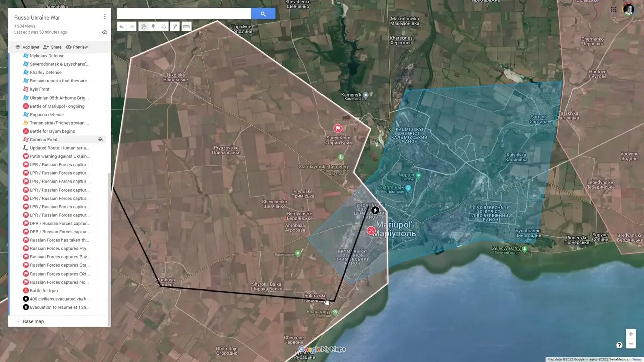Select the Add directions tool

pyautogui.click(x=175, y=27)
